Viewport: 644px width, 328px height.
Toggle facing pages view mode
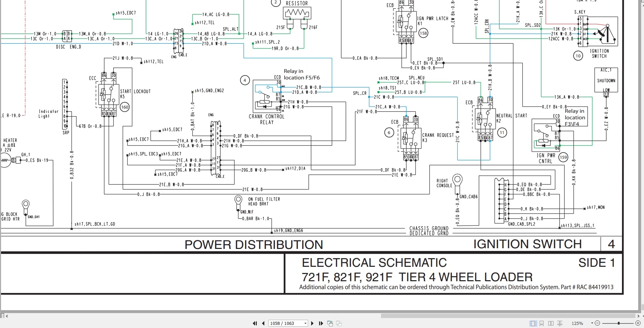(551, 323)
